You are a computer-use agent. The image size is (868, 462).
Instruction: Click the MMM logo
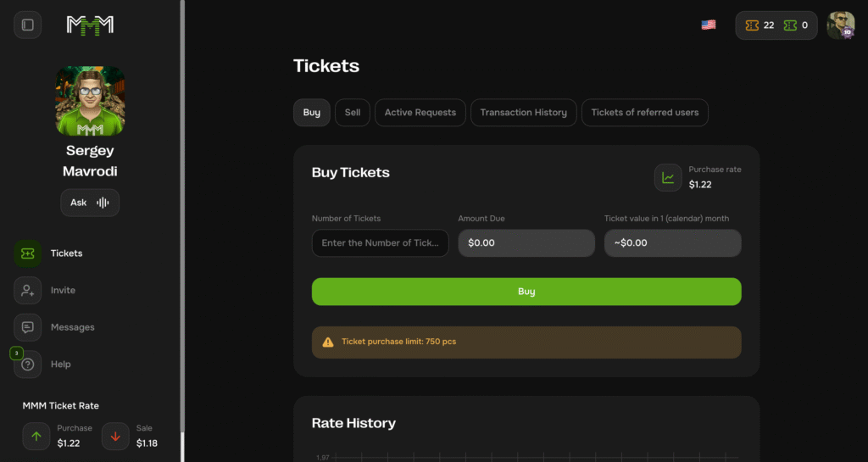[x=90, y=25]
